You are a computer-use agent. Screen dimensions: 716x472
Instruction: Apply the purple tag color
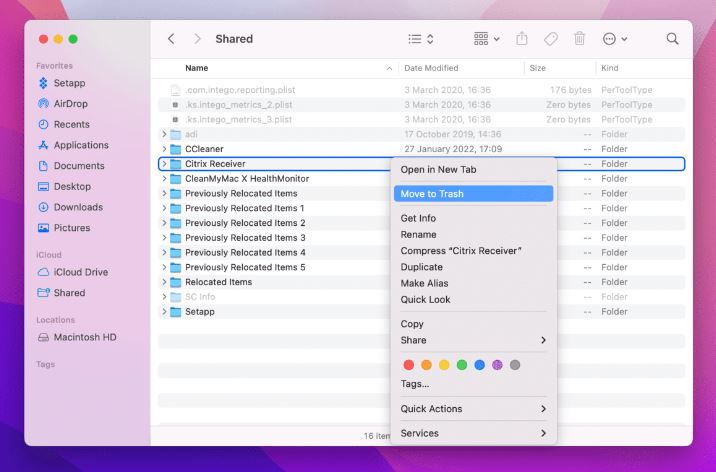coord(497,365)
